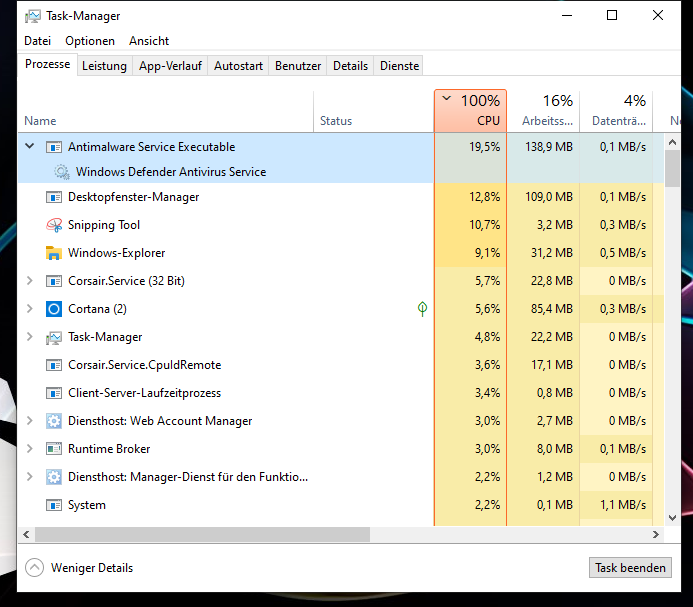Expand the Corsair.Service (32 Bit) group
Image resolution: width=693 pixels, height=607 pixels.
tap(30, 281)
